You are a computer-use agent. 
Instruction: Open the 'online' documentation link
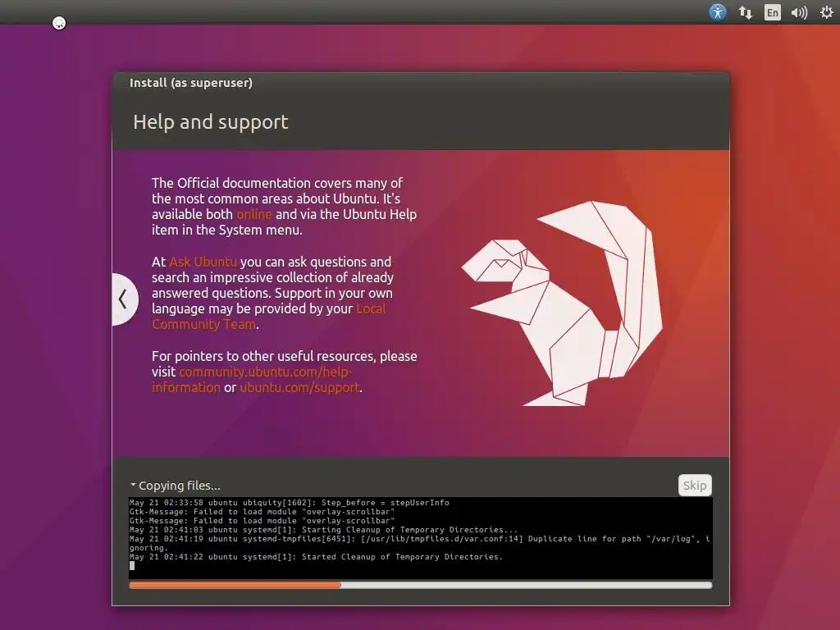pyautogui.click(x=254, y=214)
